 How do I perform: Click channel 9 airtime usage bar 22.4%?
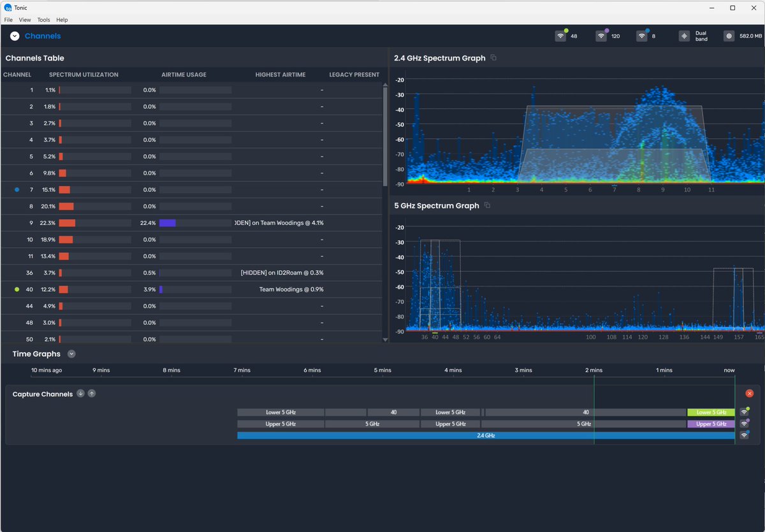click(195, 223)
